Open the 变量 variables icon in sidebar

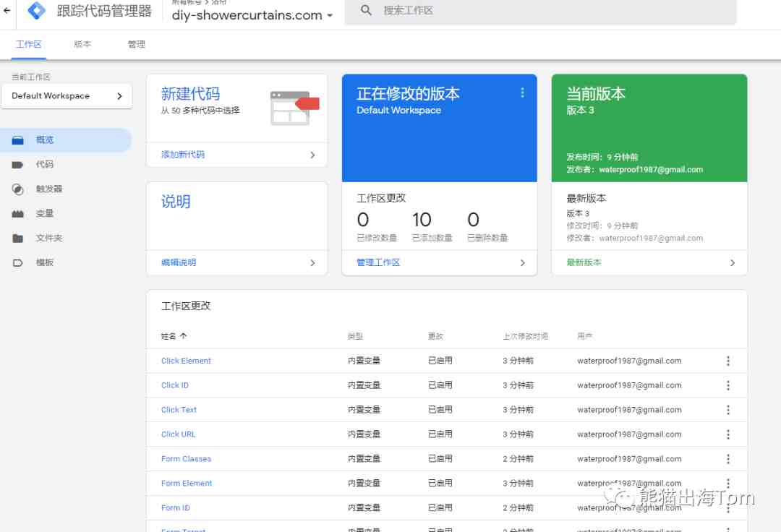17,214
